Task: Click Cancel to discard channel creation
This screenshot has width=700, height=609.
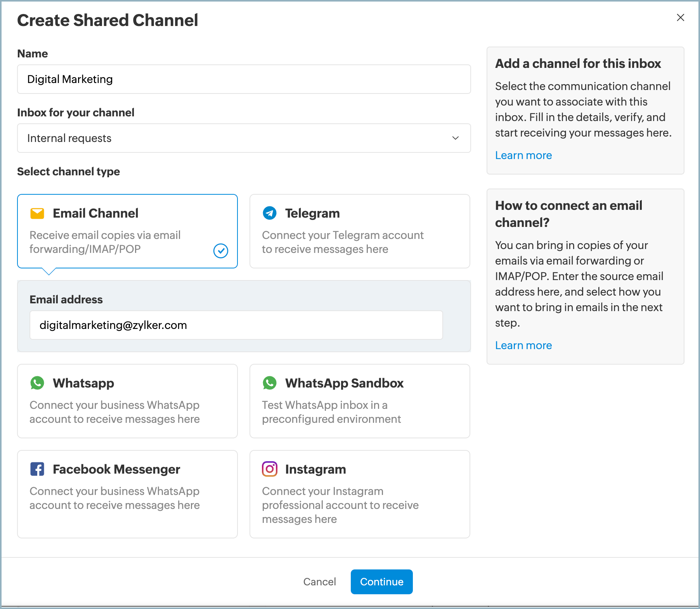Action: coord(319,581)
